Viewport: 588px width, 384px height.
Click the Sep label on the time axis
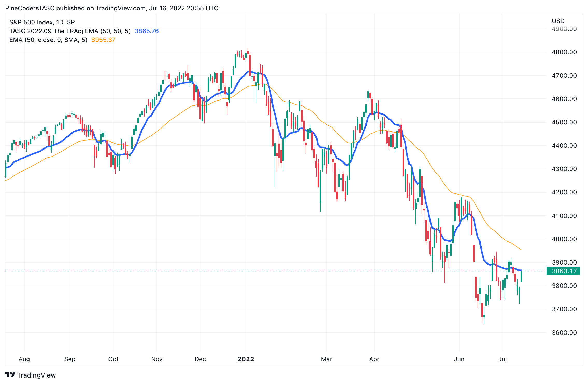70,359
